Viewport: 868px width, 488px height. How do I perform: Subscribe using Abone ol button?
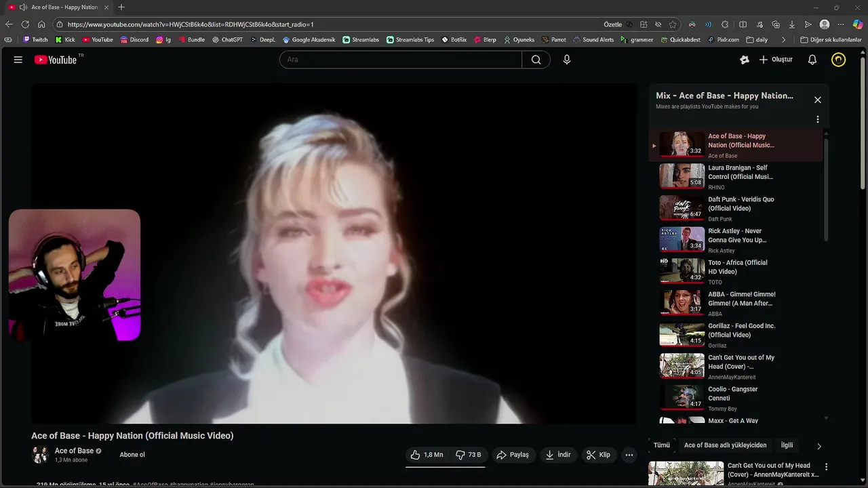coord(132,455)
